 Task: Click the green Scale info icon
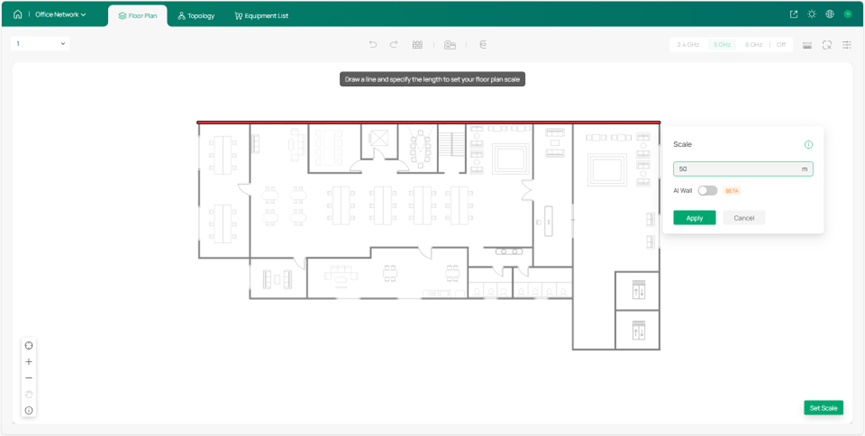click(809, 145)
